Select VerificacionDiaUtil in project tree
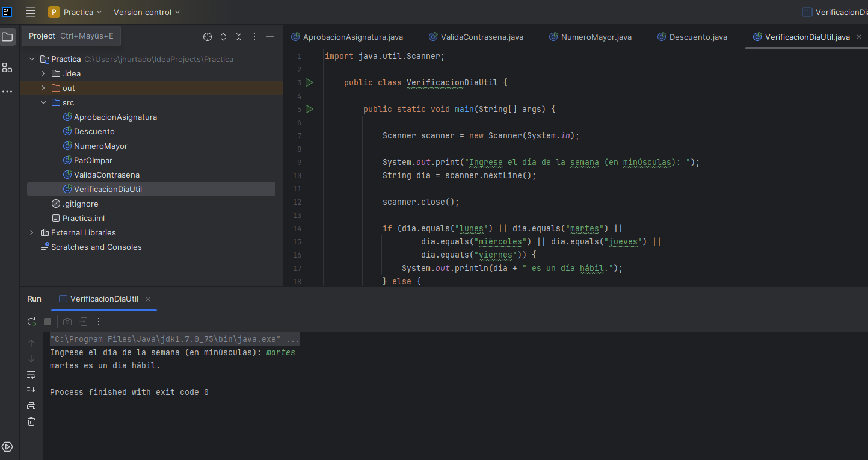 (x=151, y=189)
